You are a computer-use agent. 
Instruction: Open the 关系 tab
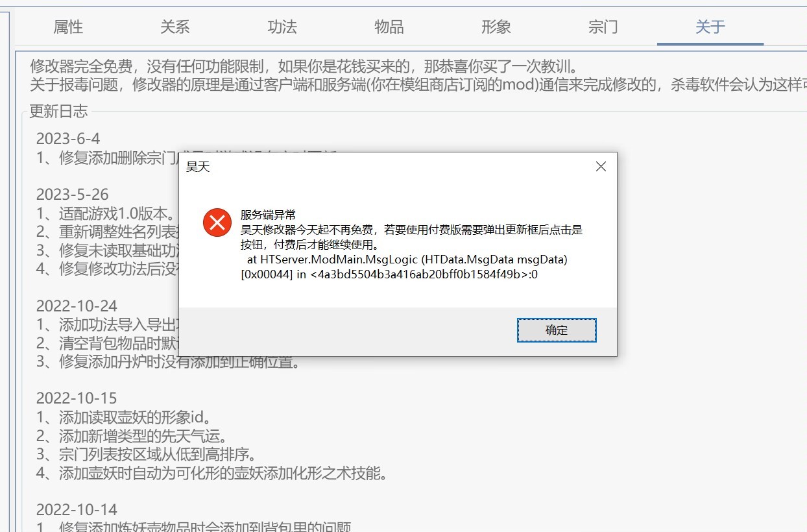[175, 27]
